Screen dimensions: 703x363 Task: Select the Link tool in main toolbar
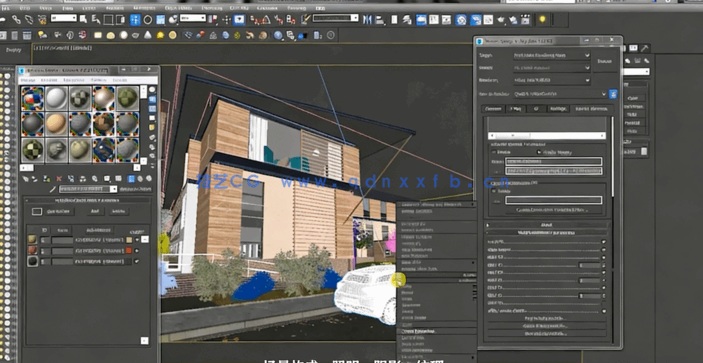pyautogui.click(x=16, y=19)
